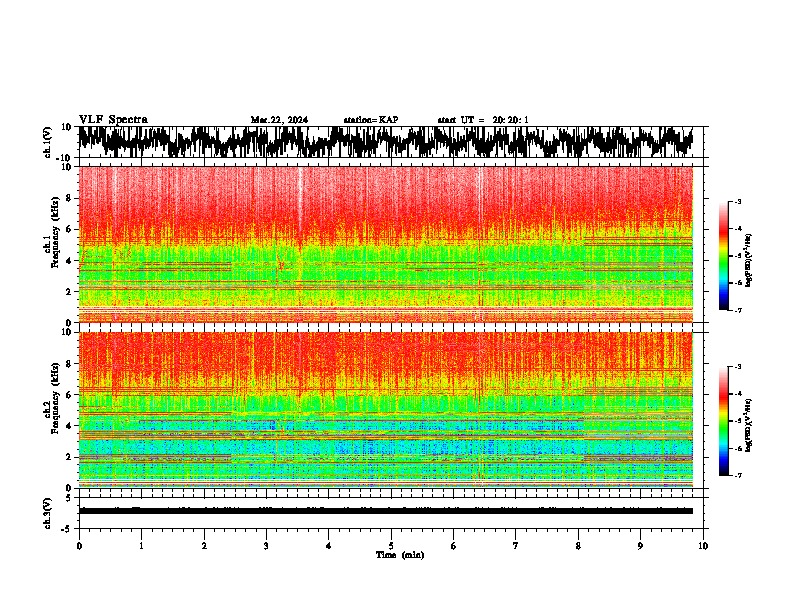Click the ch.1(V) waveform trace panel
The image size is (792, 612).
(386, 142)
